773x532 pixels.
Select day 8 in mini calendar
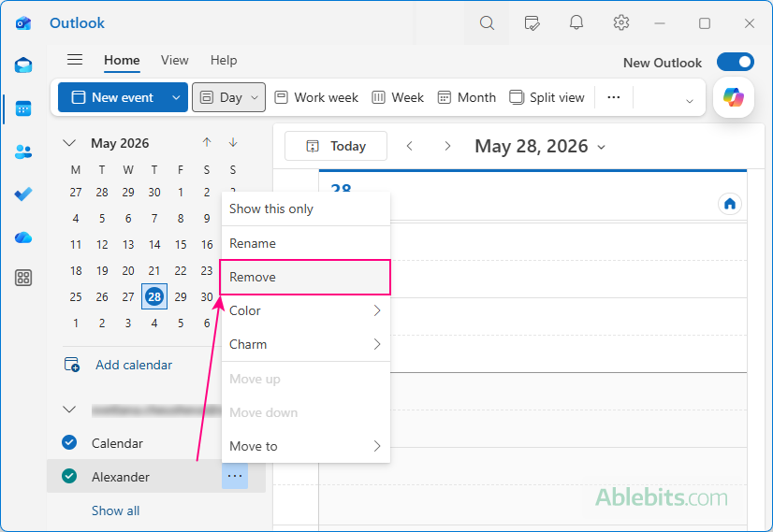click(x=181, y=218)
